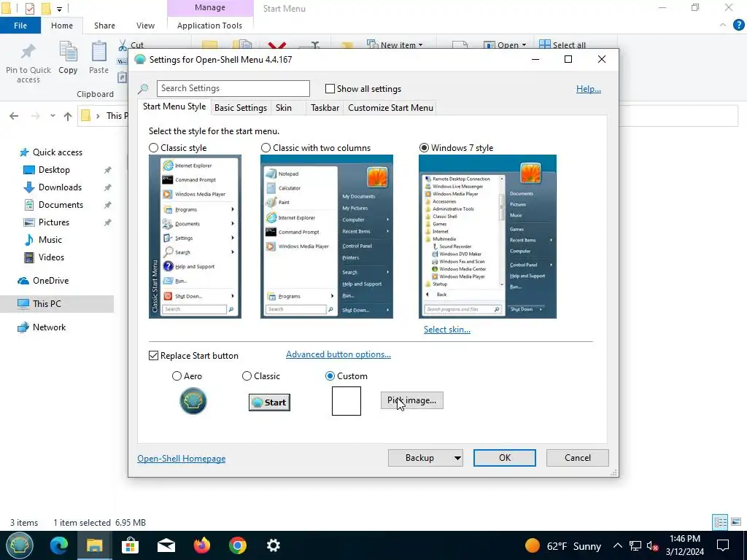
Task: Select Downloads in Explorer sidebar
Action: click(x=60, y=187)
